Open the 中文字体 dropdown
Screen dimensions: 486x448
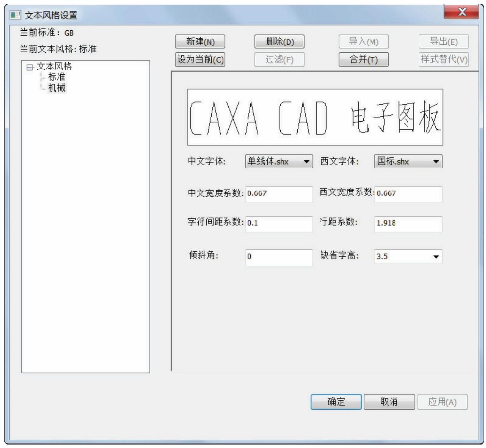click(x=279, y=161)
